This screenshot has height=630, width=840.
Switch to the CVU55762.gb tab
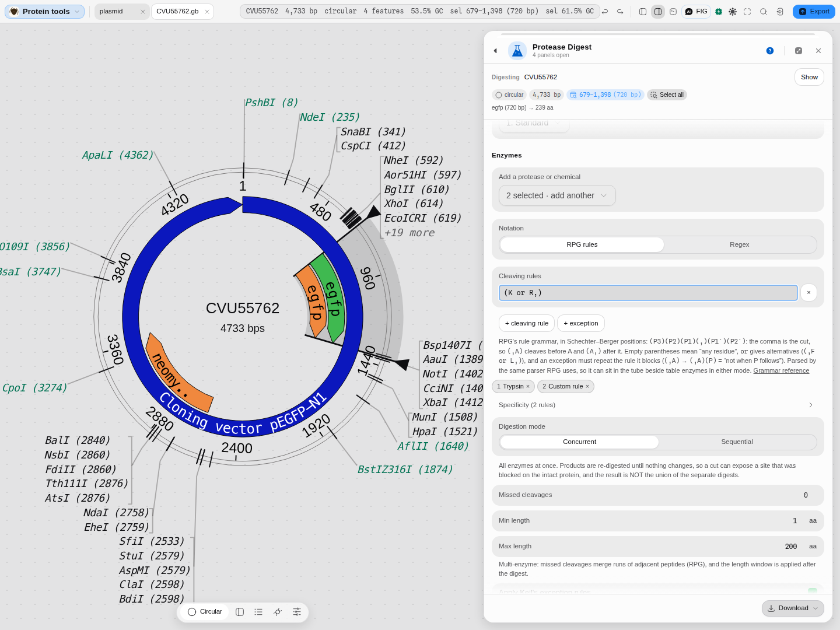pyautogui.click(x=182, y=12)
